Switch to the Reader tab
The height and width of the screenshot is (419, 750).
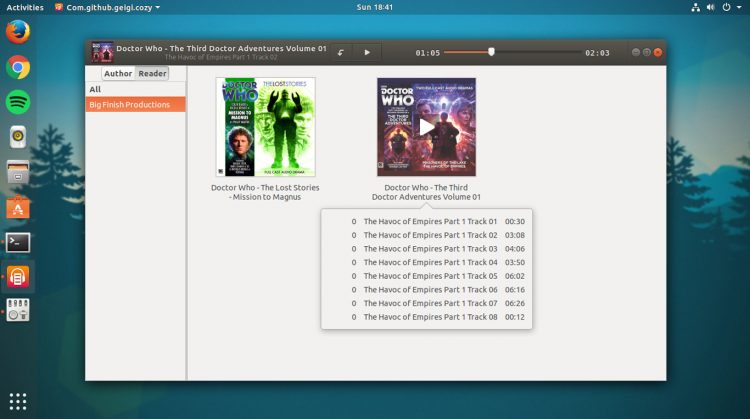[152, 73]
